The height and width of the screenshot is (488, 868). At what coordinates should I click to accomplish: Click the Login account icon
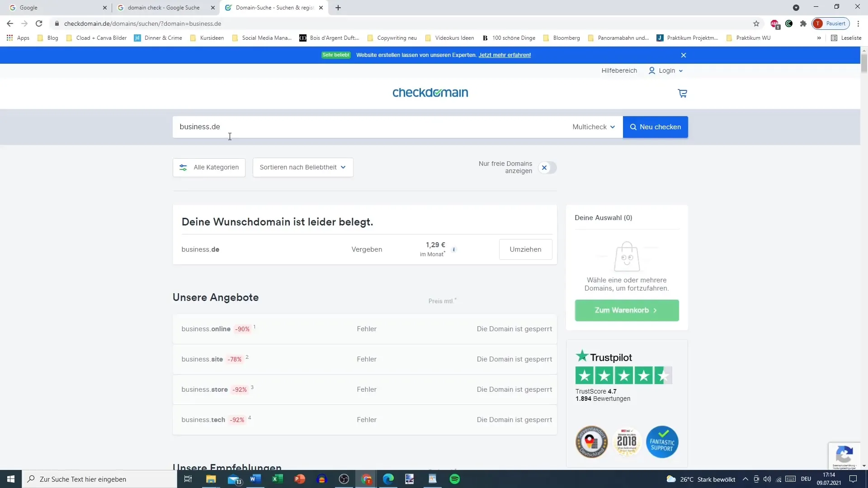[652, 70]
